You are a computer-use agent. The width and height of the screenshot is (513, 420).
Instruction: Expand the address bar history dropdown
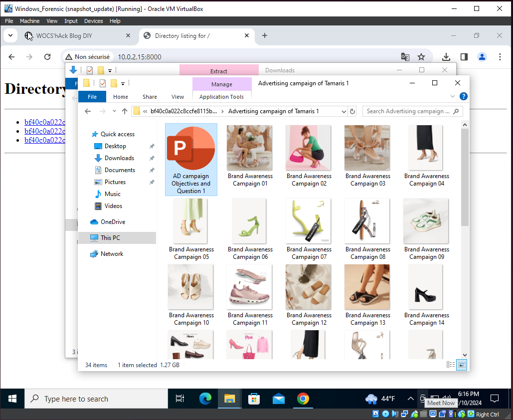[343, 111]
